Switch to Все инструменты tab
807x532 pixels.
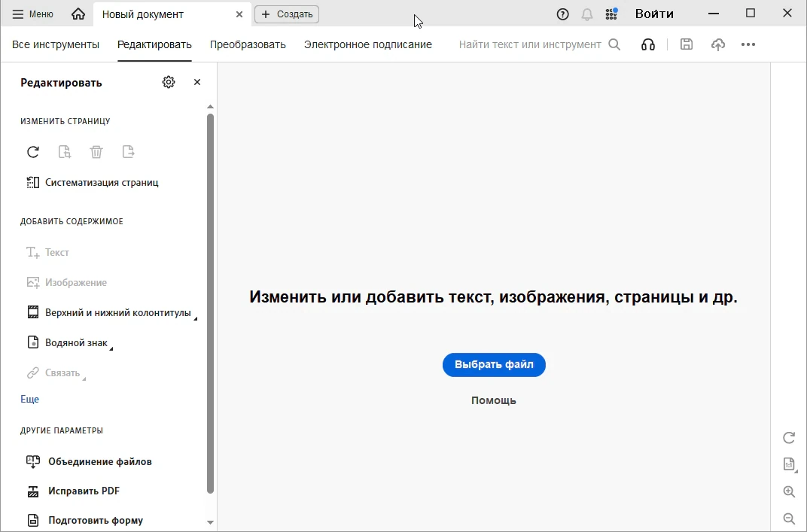point(56,44)
